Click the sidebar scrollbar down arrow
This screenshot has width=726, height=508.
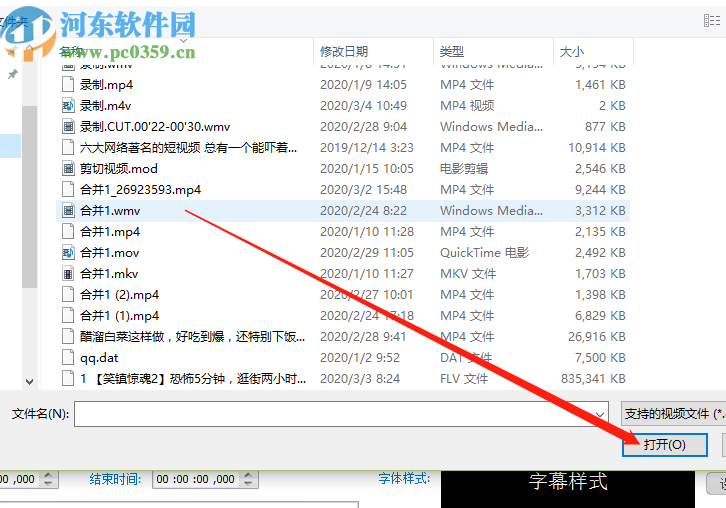(x=30, y=382)
